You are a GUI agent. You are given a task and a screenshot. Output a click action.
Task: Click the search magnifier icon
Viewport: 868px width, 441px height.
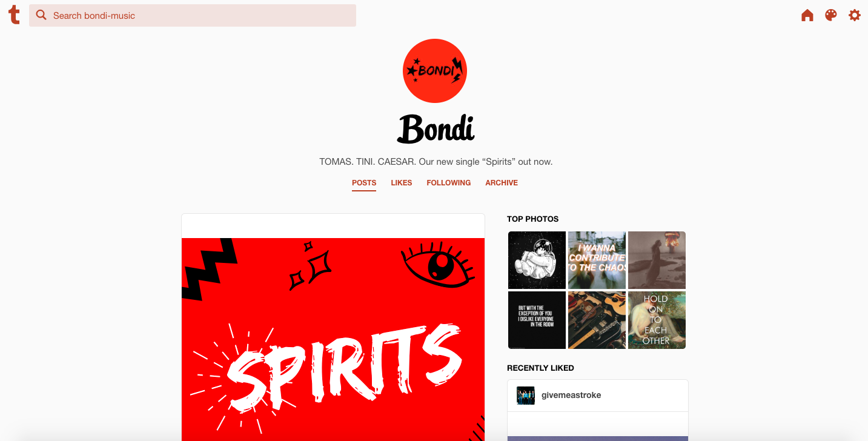41,15
